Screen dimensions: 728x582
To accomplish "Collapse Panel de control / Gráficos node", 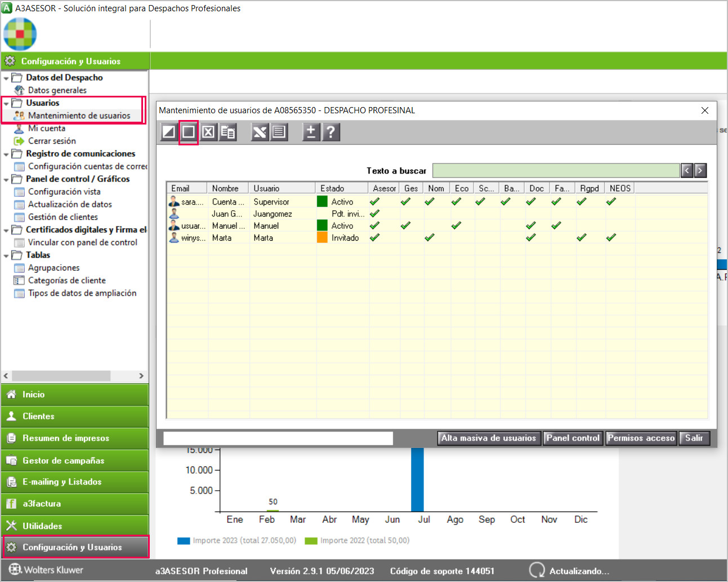I will (6, 180).
